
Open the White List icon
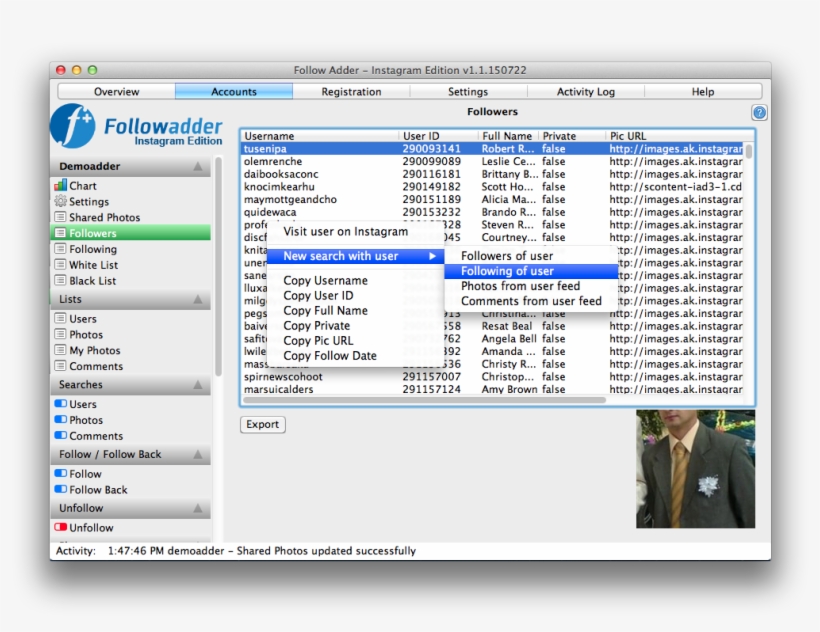61,265
